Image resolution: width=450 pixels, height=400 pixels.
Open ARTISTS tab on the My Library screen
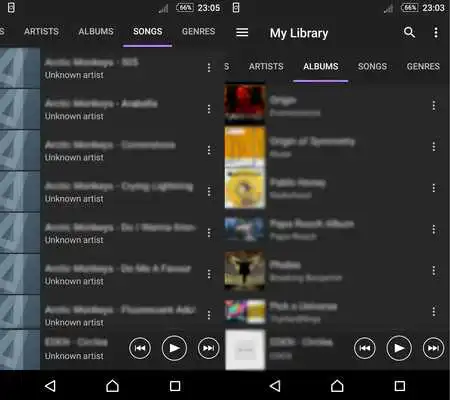266,66
